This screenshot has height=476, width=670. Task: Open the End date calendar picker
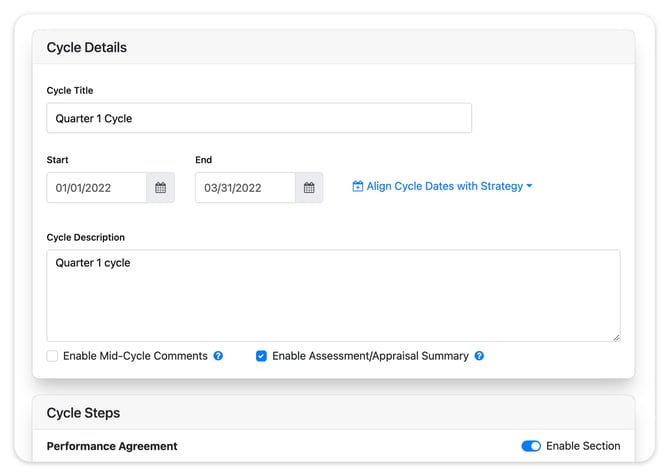pyautogui.click(x=309, y=188)
